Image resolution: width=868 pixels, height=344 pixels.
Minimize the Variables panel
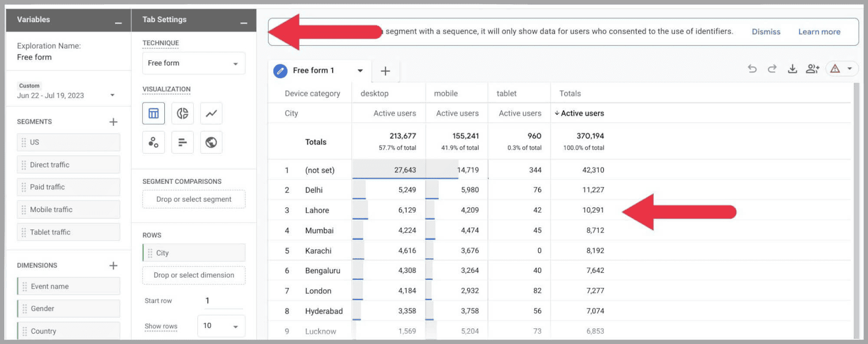tap(118, 23)
